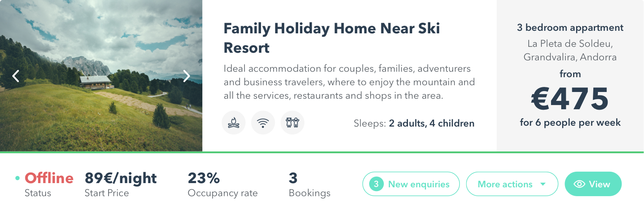Click the 3 bedroom appartment heading
The width and height of the screenshot is (644, 216).
(x=570, y=28)
